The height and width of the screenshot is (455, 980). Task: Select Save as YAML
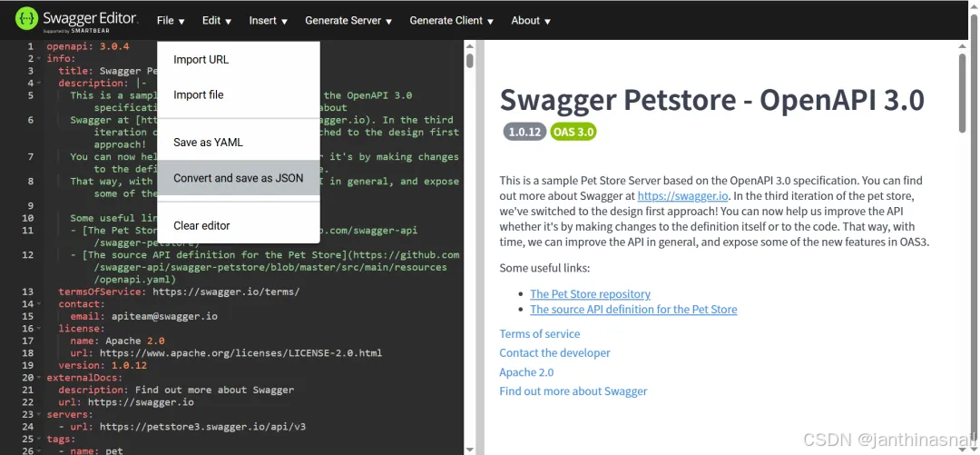238,142
